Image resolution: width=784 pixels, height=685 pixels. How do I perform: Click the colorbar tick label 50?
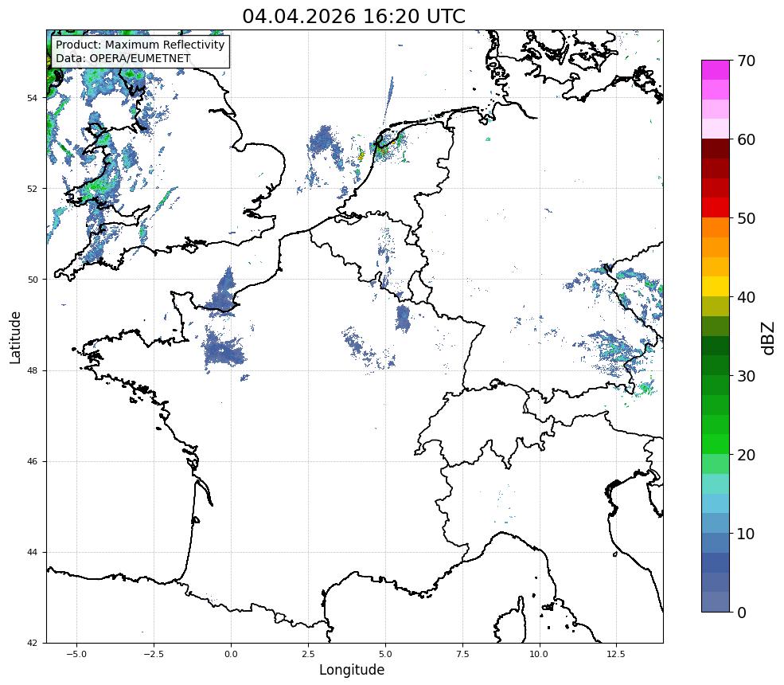point(746,218)
